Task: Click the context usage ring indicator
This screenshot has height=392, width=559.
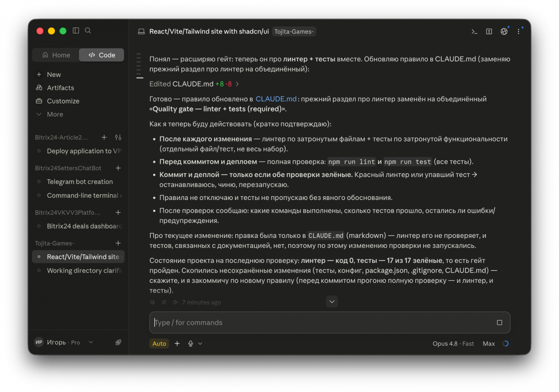Action: (x=506, y=343)
